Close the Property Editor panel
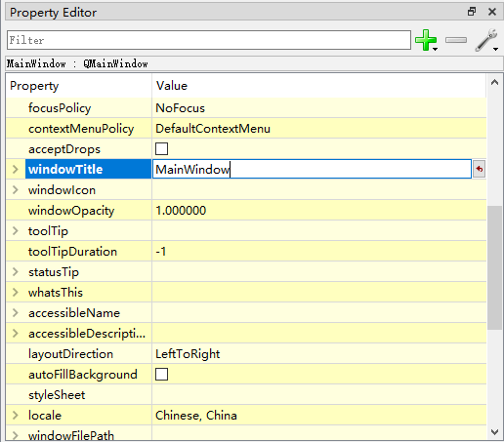 pyautogui.click(x=492, y=12)
